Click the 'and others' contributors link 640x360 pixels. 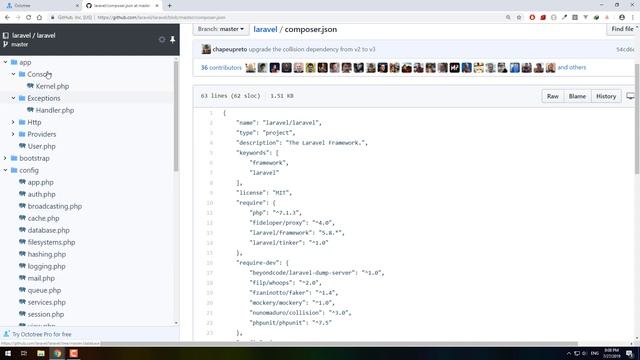[571, 67]
